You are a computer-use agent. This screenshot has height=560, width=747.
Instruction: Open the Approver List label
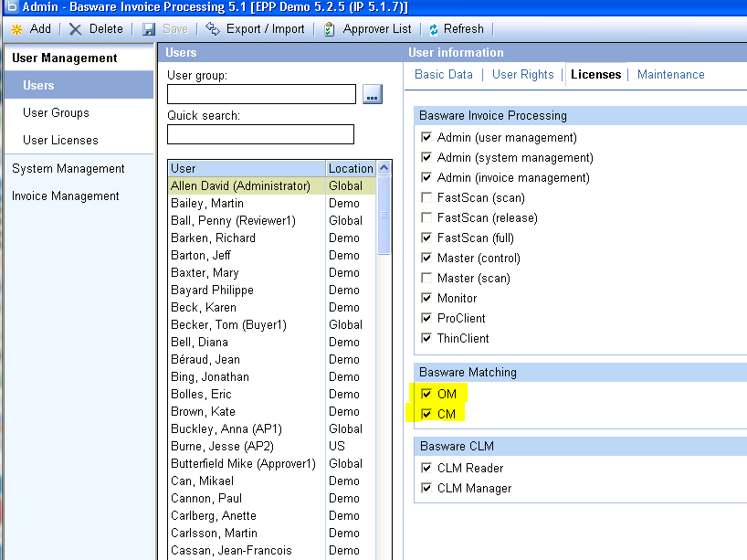click(x=377, y=29)
